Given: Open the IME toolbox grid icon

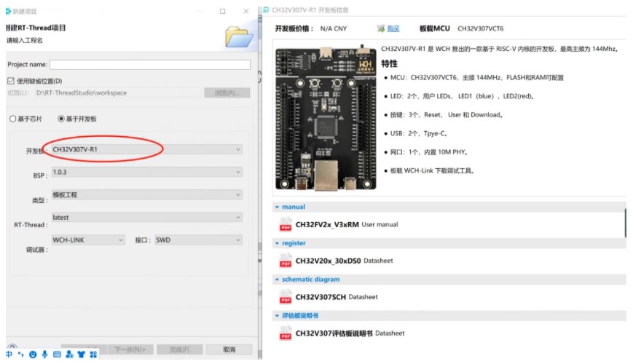Looking at the screenshot, I should pos(93,355).
